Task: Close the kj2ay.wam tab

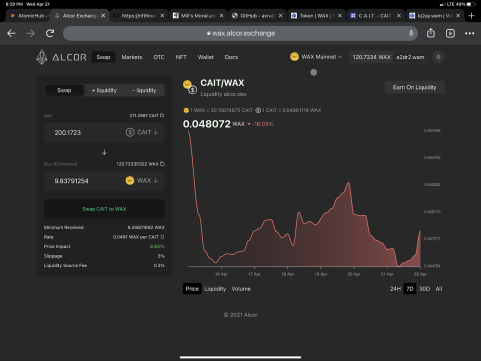Action: click(458, 16)
